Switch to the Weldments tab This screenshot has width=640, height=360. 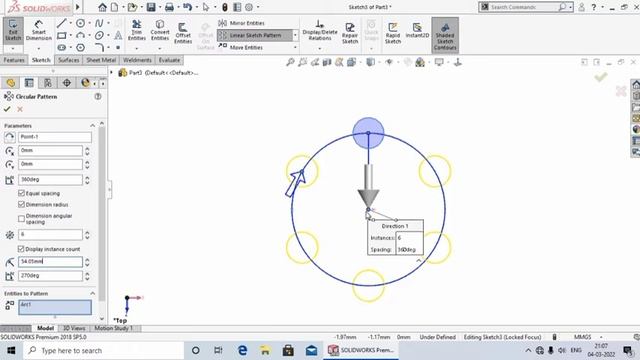tap(137, 60)
